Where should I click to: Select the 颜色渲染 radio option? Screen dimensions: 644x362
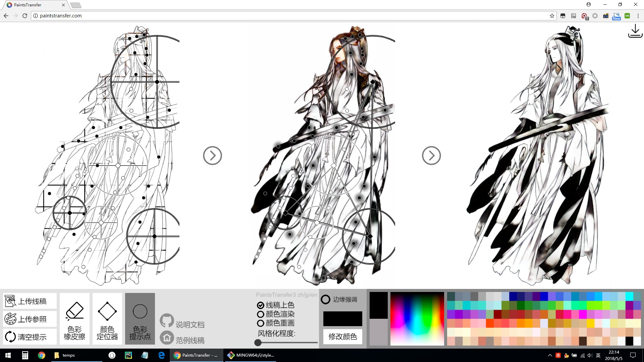tap(261, 314)
